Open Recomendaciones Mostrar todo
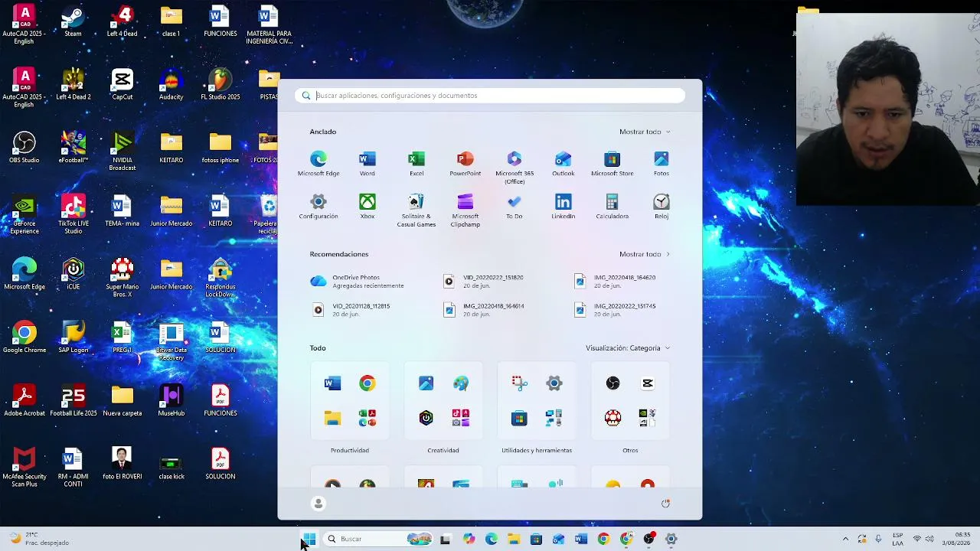Screen dimensions: 980x551 click(645, 254)
